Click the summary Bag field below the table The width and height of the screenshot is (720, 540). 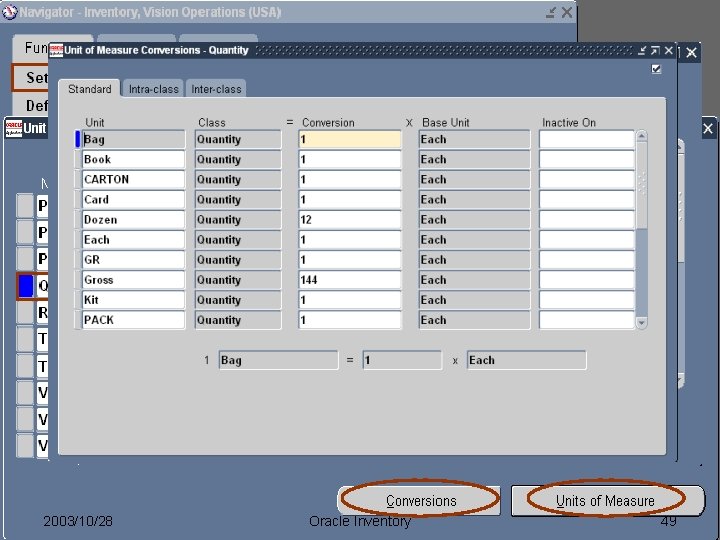pyautogui.click(x=278, y=360)
